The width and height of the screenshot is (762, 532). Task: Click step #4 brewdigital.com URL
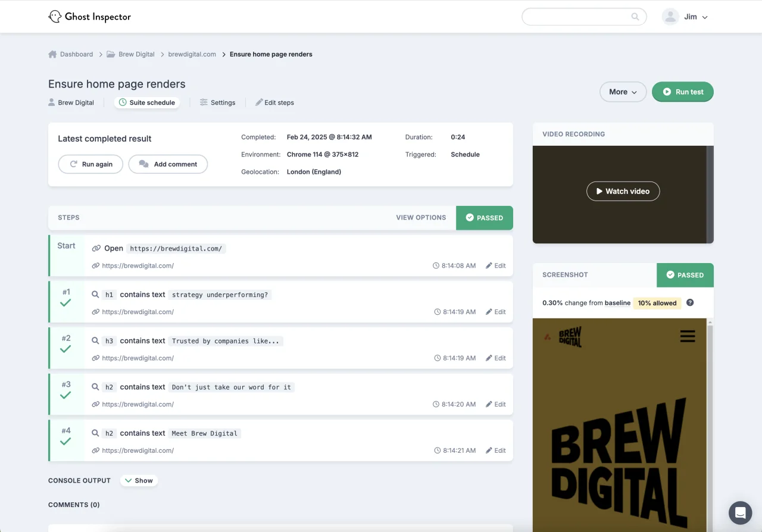click(x=138, y=450)
